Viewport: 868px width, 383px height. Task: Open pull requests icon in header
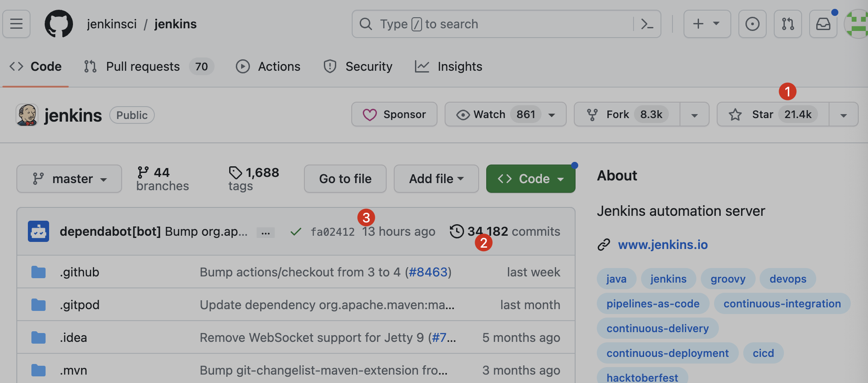pos(787,24)
